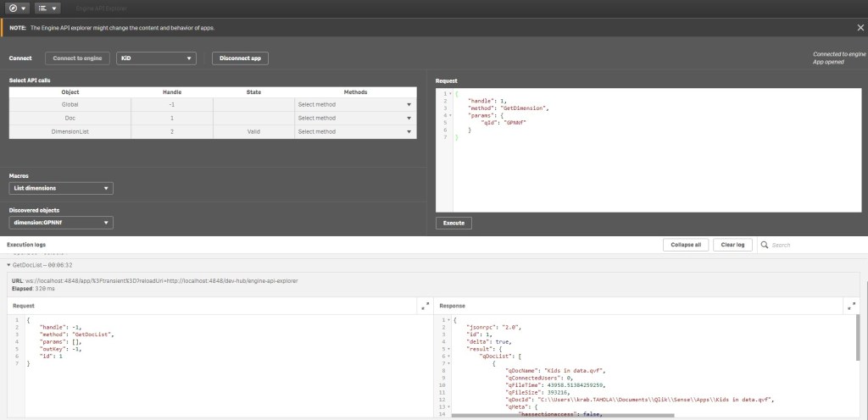Open Select method dropdown for Doc
This screenshot has height=420, width=868.
click(355, 118)
